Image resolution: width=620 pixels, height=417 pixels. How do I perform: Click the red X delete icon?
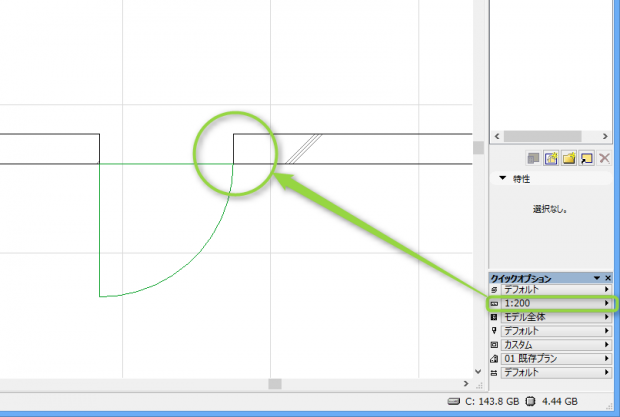[604, 159]
